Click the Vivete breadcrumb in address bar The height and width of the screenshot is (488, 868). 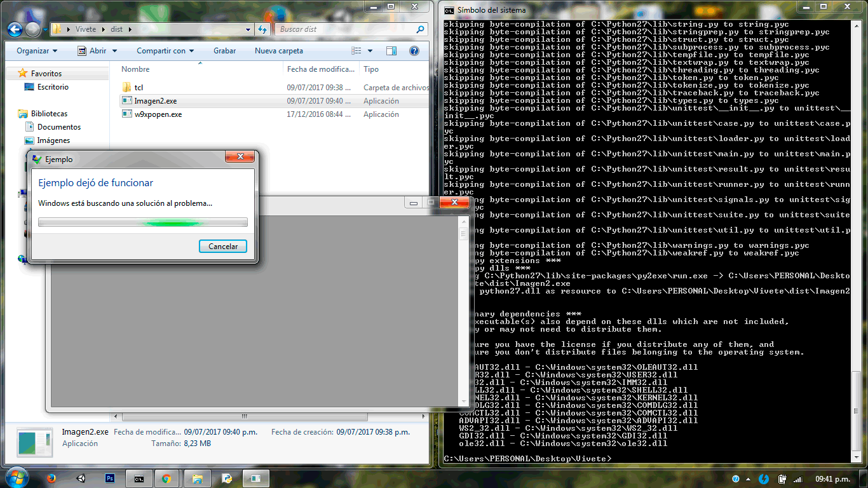pyautogui.click(x=86, y=29)
